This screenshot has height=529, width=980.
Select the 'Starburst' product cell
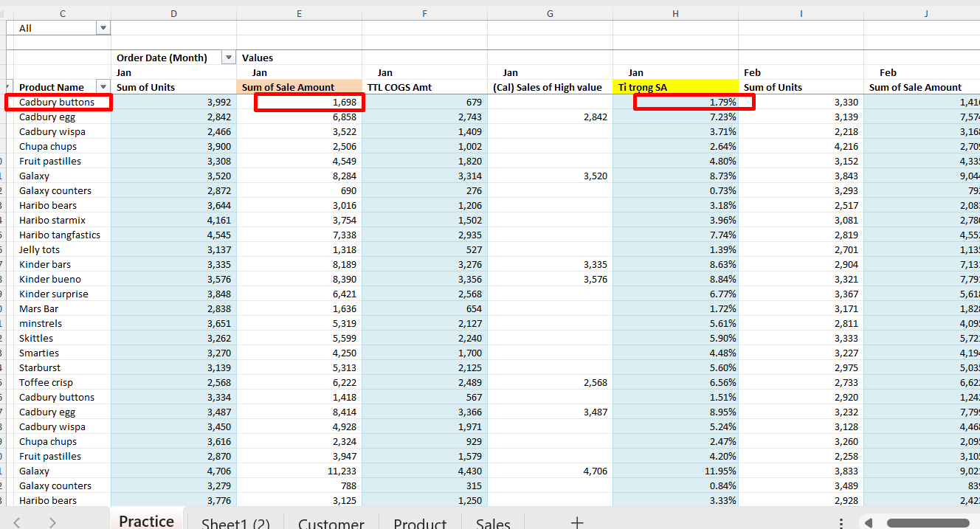[62, 367]
